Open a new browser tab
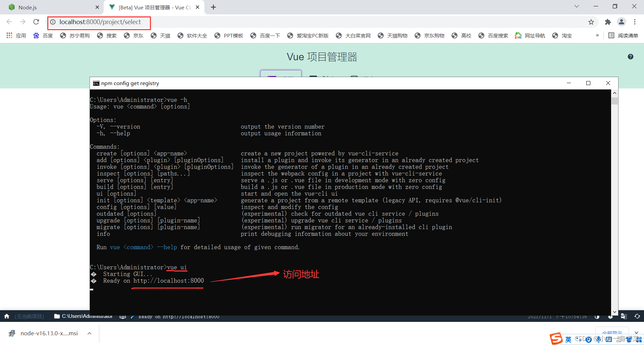Screen dimensions: 644x345 [x=213, y=7]
